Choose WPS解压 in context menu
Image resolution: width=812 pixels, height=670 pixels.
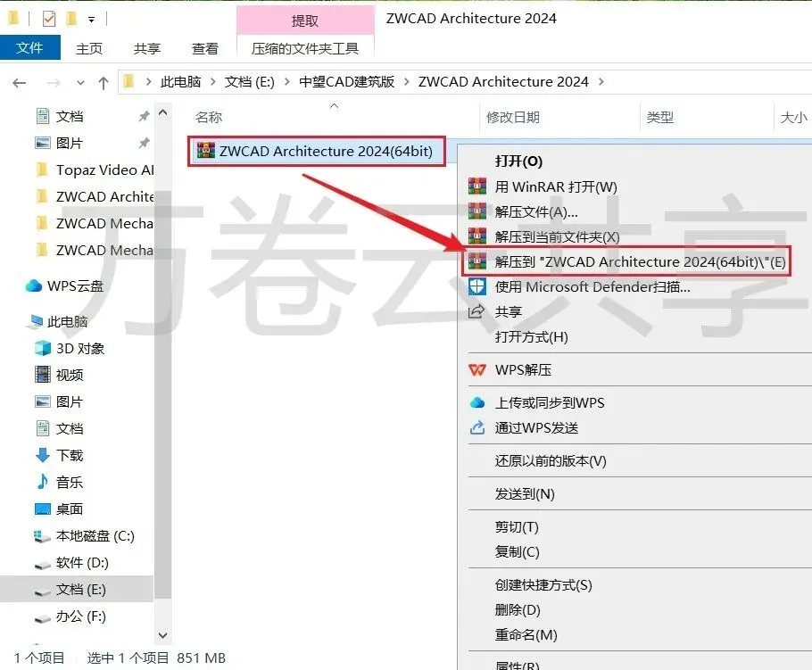(x=523, y=369)
